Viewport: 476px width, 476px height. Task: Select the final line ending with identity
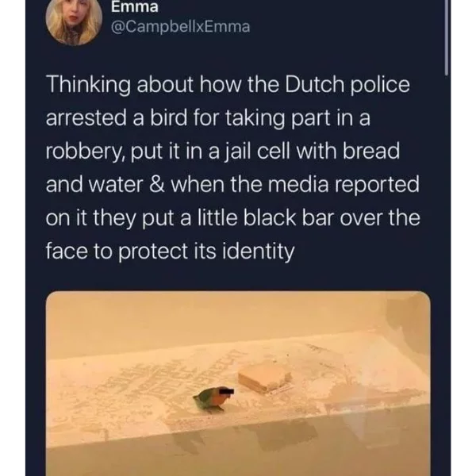coord(170,251)
